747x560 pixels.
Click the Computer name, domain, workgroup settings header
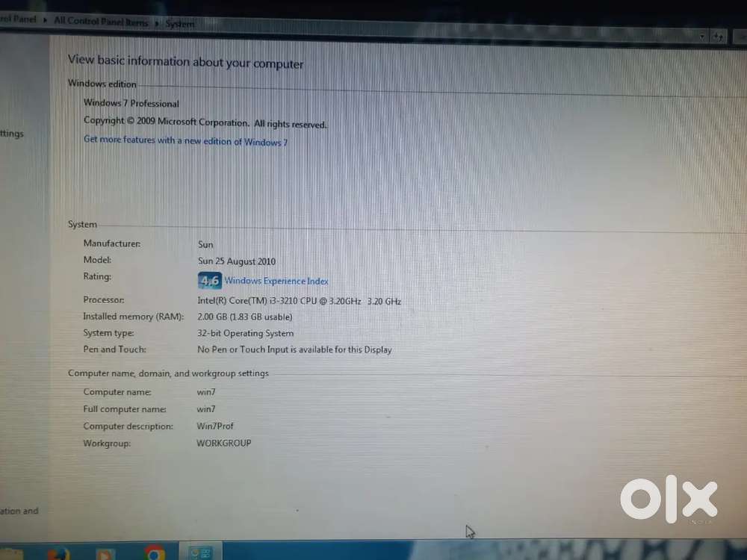pos(168,373)
